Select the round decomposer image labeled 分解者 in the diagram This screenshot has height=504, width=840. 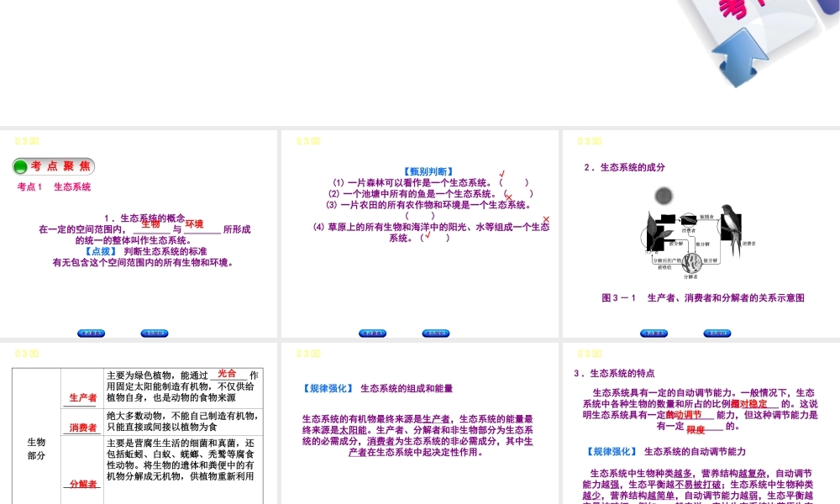tap(691, 262)
